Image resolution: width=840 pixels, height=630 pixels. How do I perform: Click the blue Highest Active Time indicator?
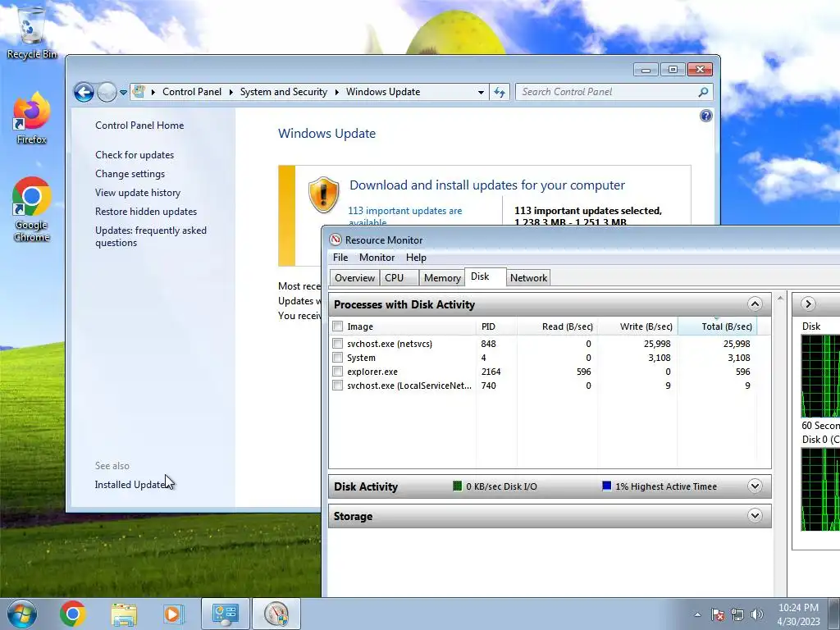coord(606,486)
